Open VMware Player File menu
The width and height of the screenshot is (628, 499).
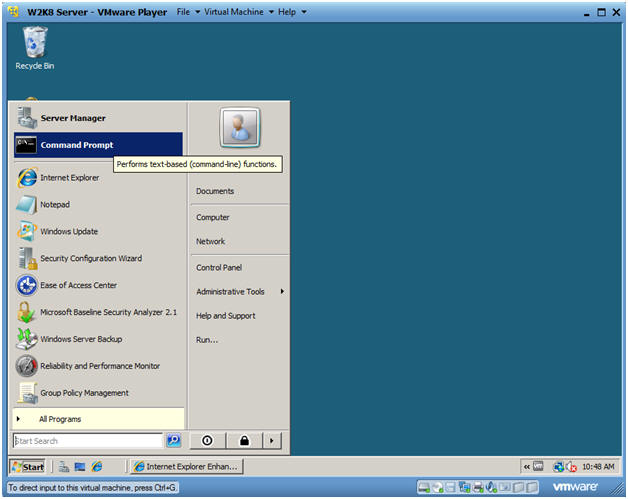[x=188, y=12]
